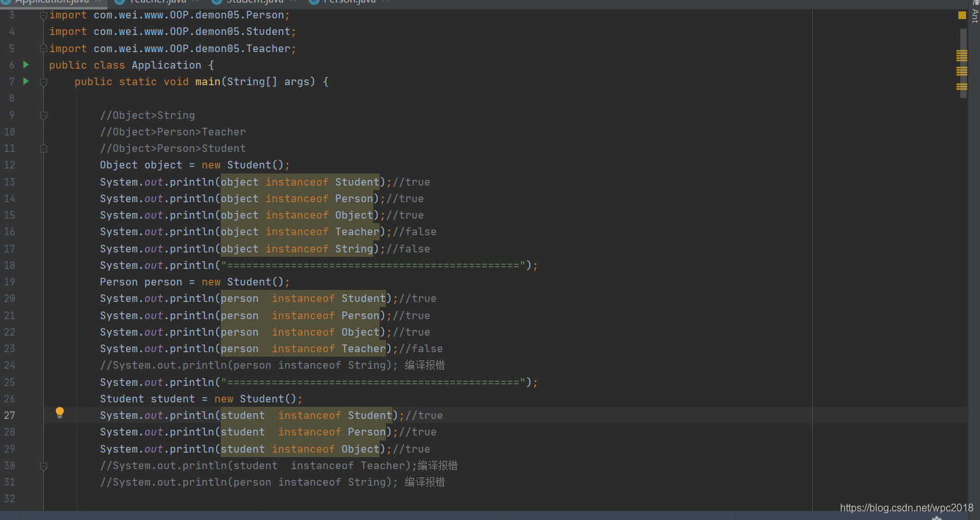
Task: Click 'object instanceof String' expression on line 17
Action: coord(297,249)
